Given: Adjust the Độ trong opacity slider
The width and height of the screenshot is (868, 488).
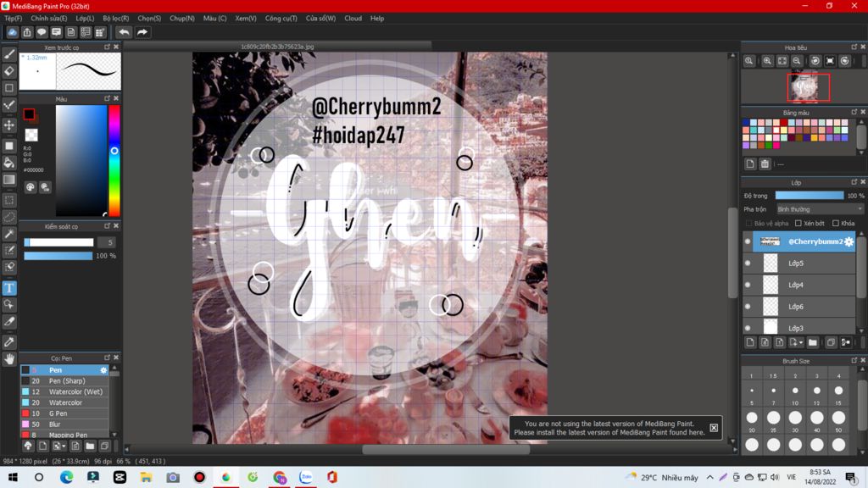Looking at the screenshot, I should [x=810, y=196].
